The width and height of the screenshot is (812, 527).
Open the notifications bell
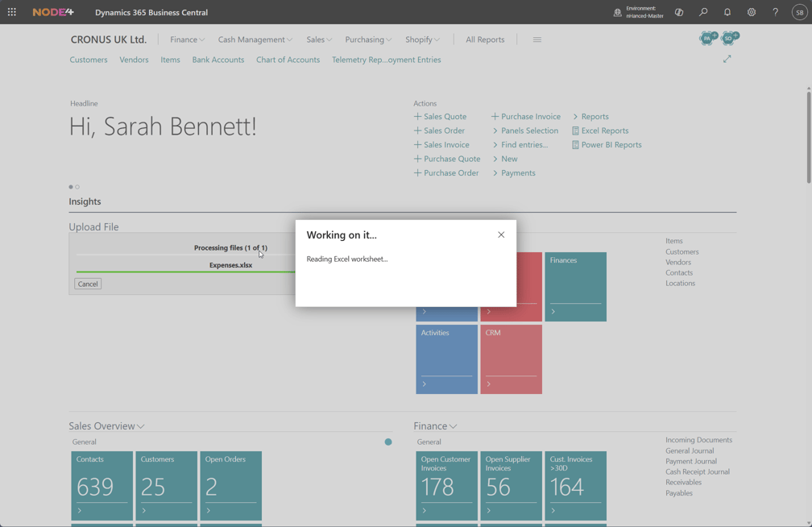pos(727,12)
